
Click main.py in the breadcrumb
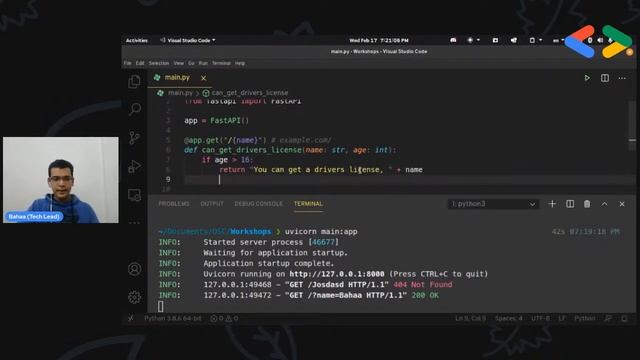pos(180,93)
